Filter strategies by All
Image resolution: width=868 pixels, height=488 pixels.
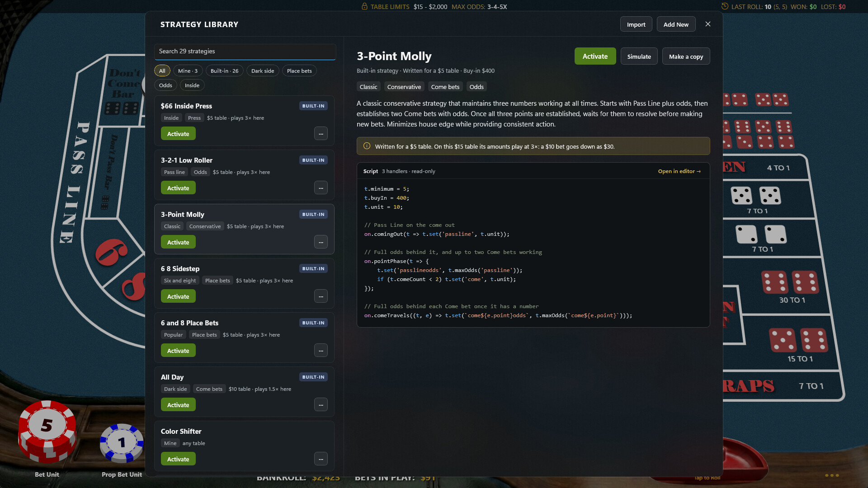[162, 71]
